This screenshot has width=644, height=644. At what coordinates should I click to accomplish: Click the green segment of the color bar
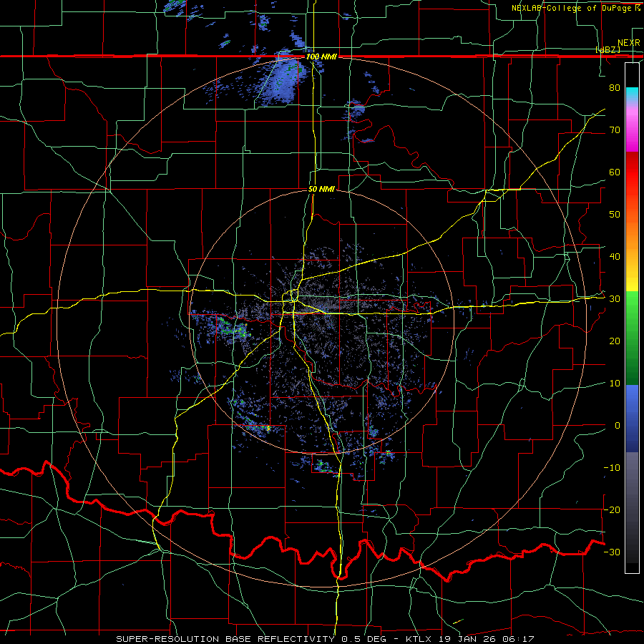[632, 338]
